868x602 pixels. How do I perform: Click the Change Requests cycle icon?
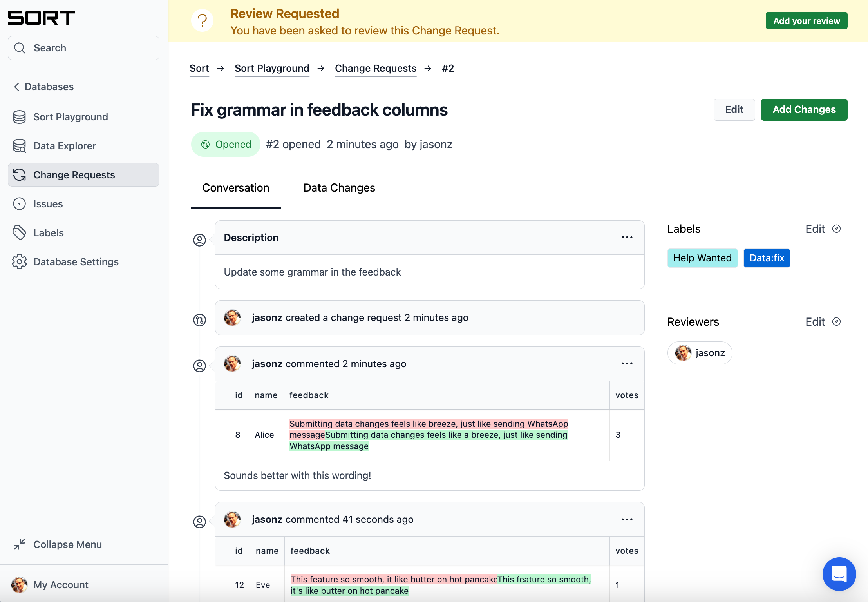tap(19, 175)
